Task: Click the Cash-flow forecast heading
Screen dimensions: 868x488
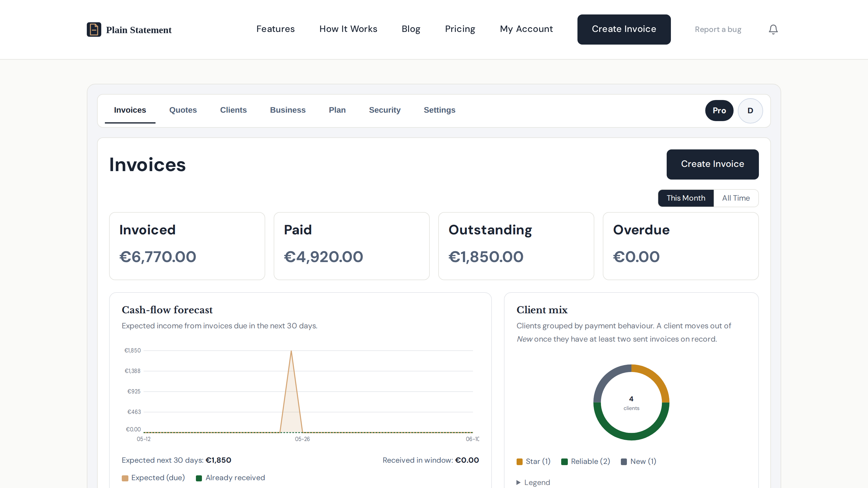Action: click(x=167, y=310)
